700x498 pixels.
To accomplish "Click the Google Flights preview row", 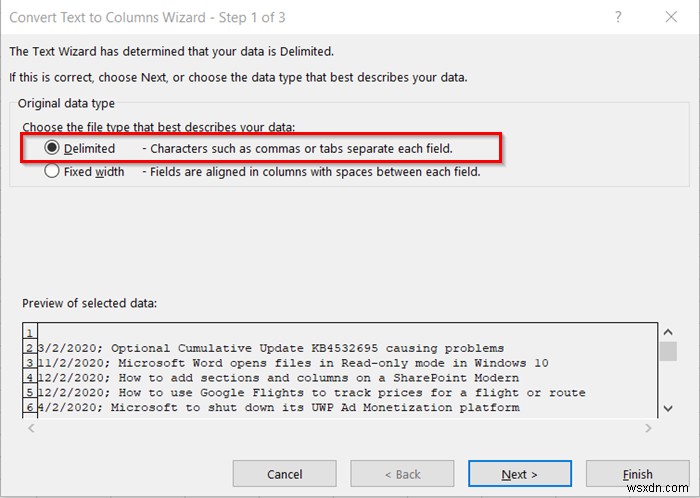I will click(300, 393).
